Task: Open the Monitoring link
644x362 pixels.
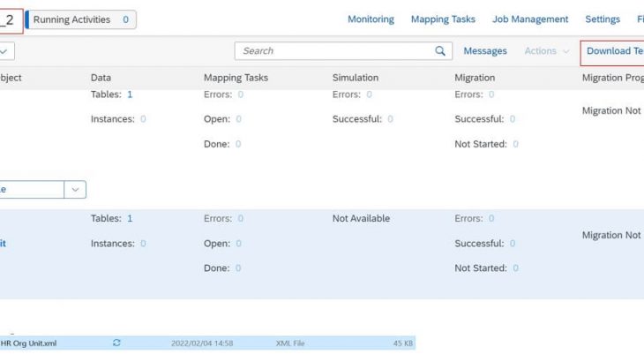Action: 371,19
